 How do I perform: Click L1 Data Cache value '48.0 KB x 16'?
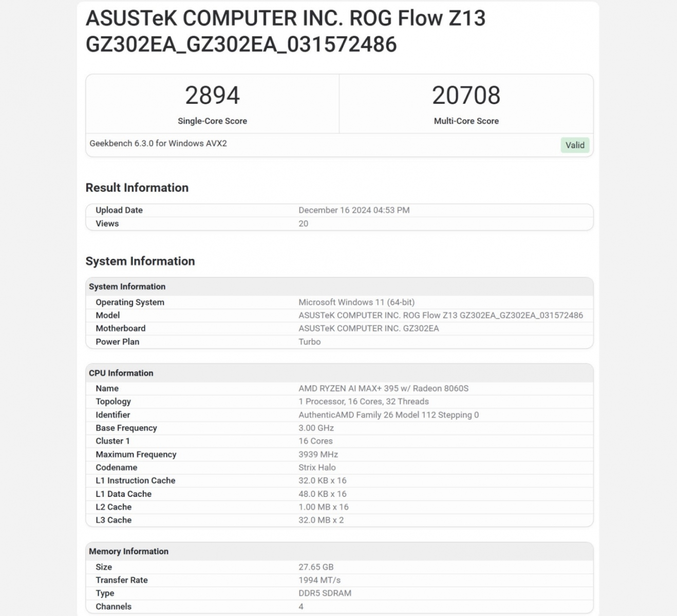[323, 494]
